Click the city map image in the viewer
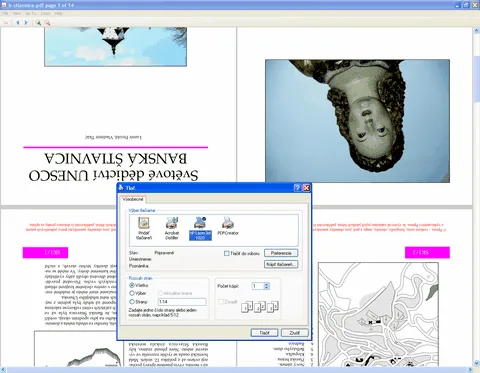 tap(378, 314)
